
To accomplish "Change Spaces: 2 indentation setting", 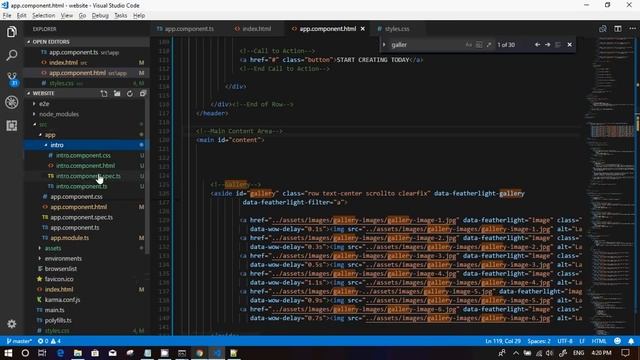I will [539, 341].
